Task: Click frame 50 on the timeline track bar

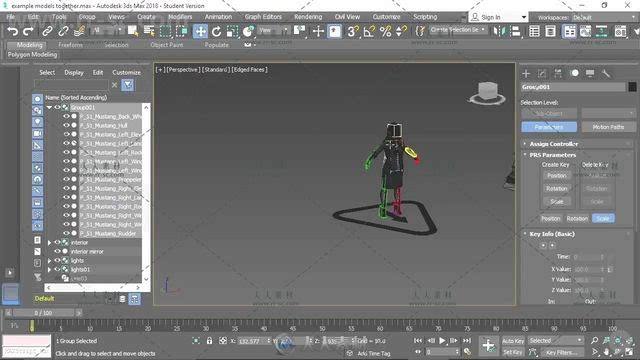Action: (x=322, y=325)
